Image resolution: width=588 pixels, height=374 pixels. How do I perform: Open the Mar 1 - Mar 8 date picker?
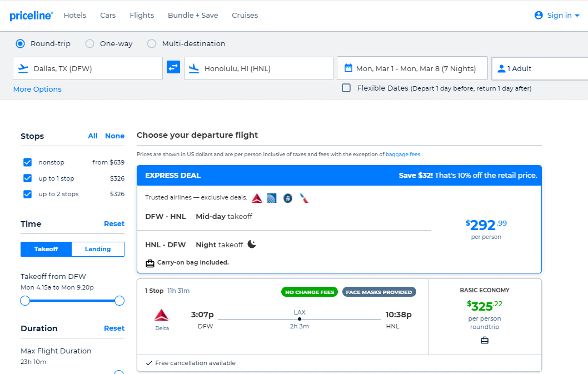pos(412,68)
